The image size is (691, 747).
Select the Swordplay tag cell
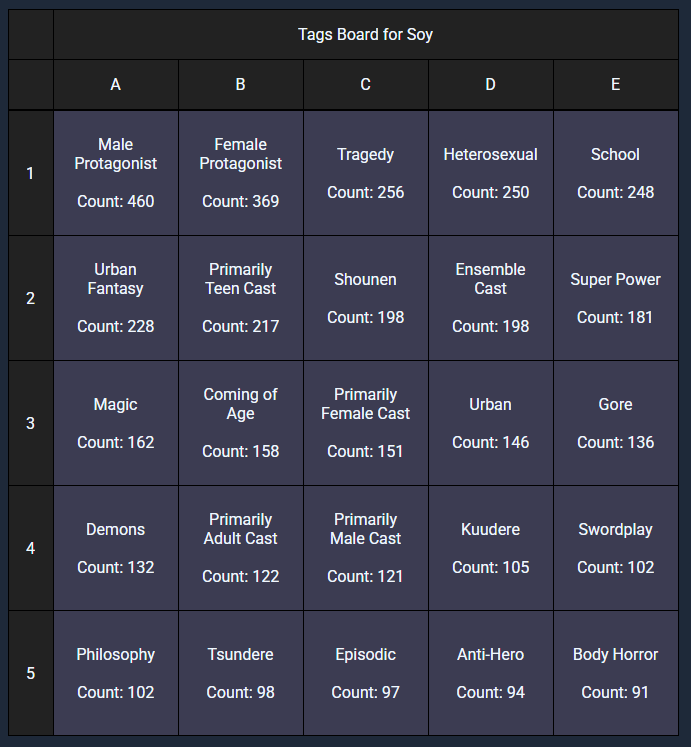tap(616, 548)
